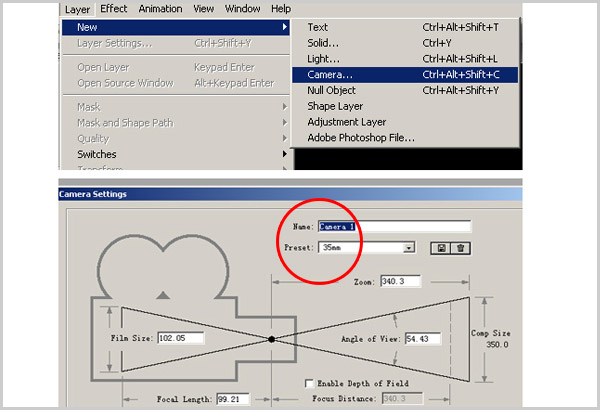Open the Layer menu
The width and height of the screenshot is (600, 410).
(x=77, y=9)
